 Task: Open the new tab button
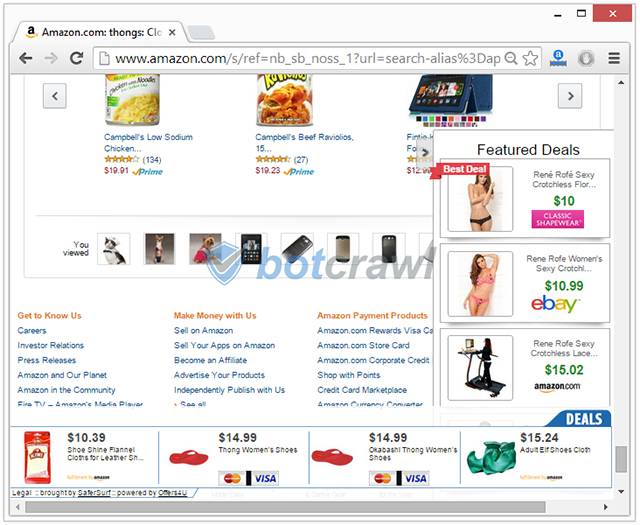click(x=200, y=33)
